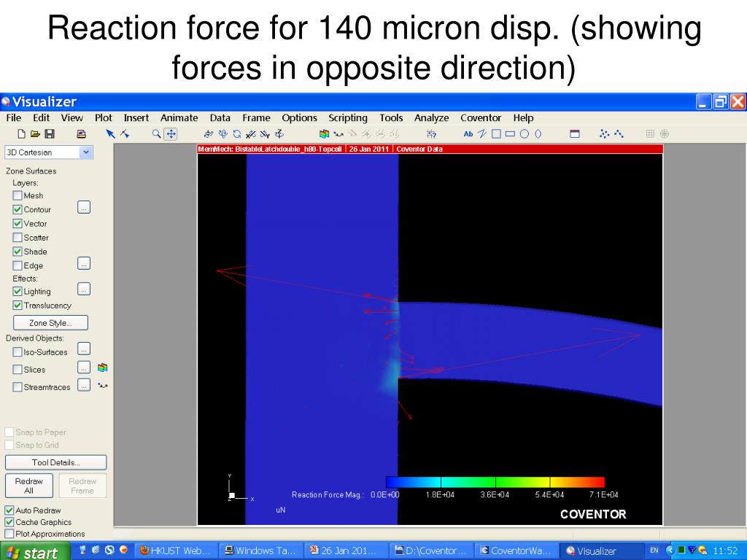Screen dimensions: 747x560
Task: Disable the Translucency effect checkbox
Action: click(18, 306)
